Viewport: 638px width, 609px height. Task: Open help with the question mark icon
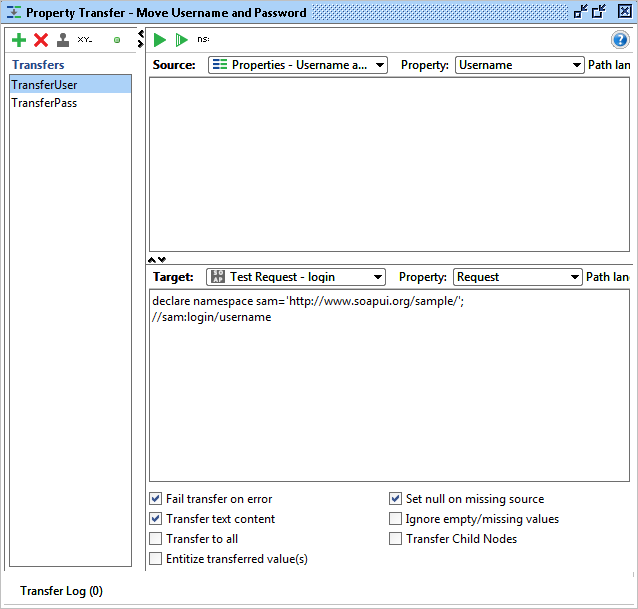tap(619, 40)
